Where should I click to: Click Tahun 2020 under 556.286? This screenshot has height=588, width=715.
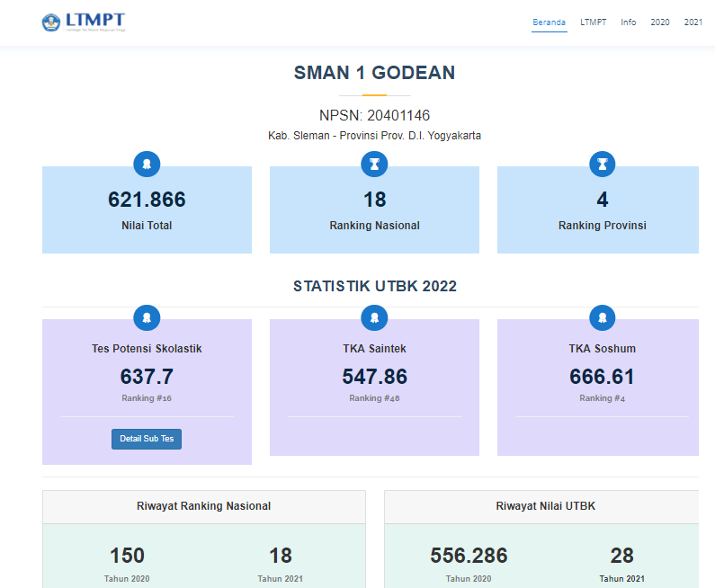click(x=469, y=579)
